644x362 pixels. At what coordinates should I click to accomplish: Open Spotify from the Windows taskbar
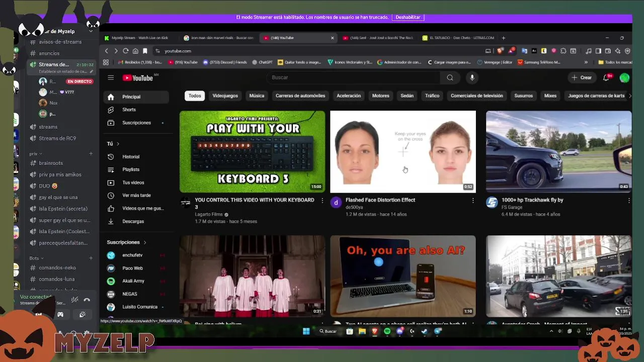(x=387, y=331)
